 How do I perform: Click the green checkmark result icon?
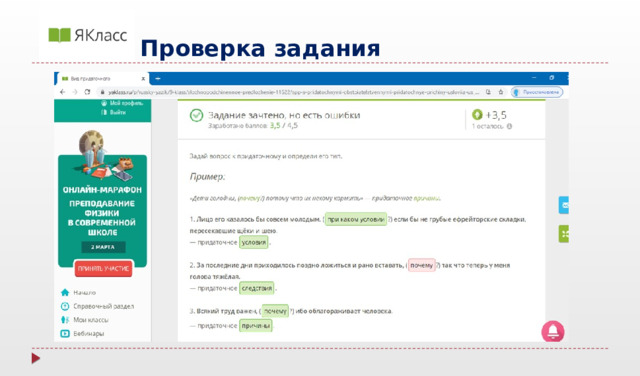[x=196, y=116]
